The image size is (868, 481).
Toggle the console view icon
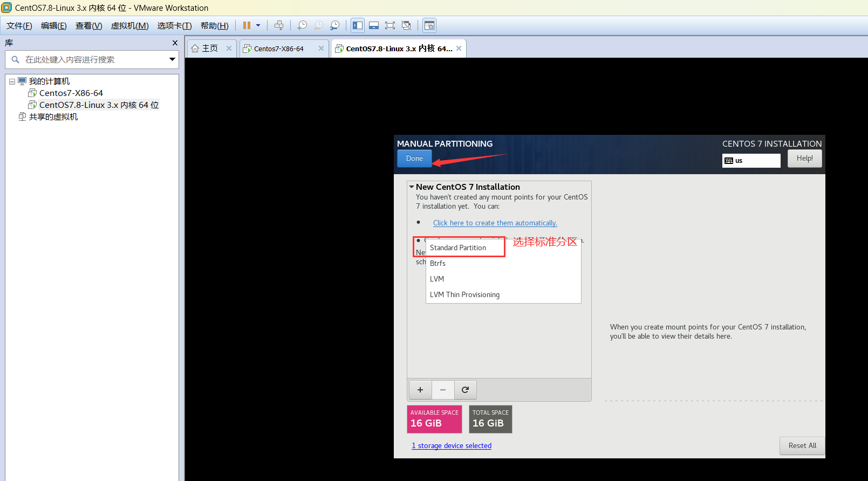[429, 25]
